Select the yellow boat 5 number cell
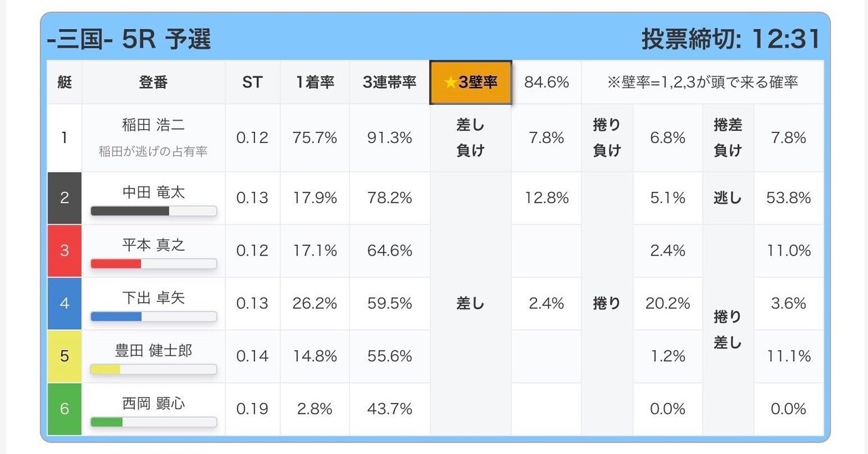 (64, 356)
